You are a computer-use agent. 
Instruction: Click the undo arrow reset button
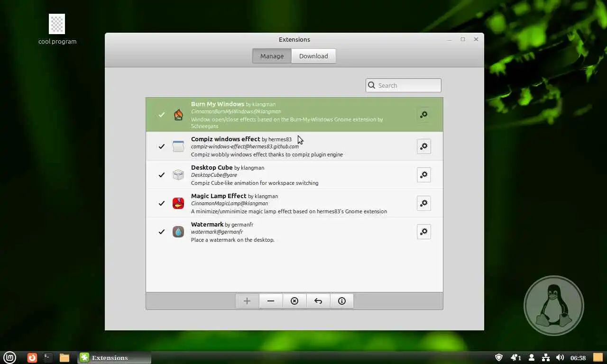click(x=318, y=301)
